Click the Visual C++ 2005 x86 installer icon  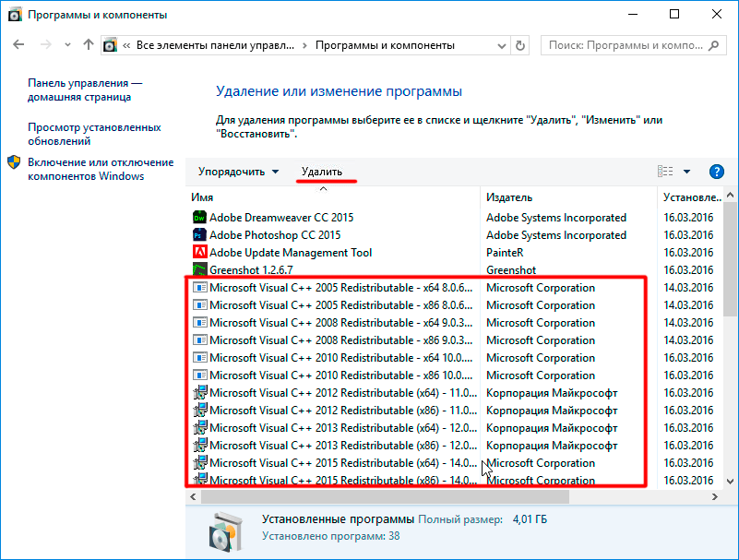pyautogui.click(x=200, y=305)
